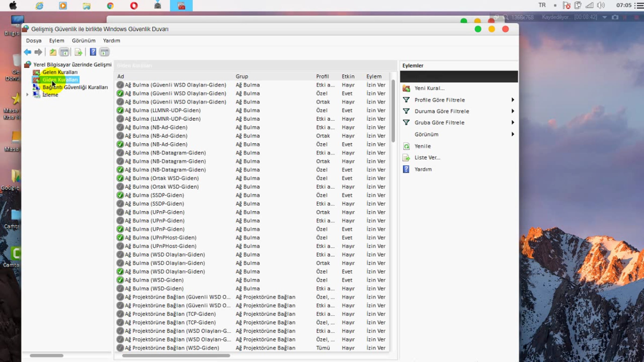Open the Eylem menu
The image size is (644, 362).
coord(57,40)
